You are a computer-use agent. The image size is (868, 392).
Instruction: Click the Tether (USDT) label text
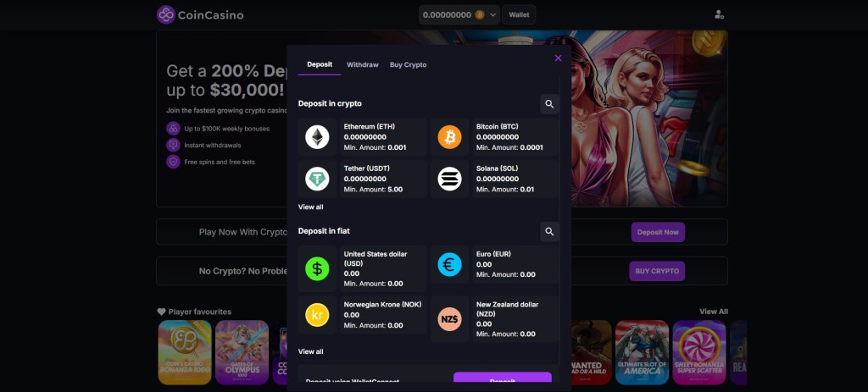(x=368, y=168)
